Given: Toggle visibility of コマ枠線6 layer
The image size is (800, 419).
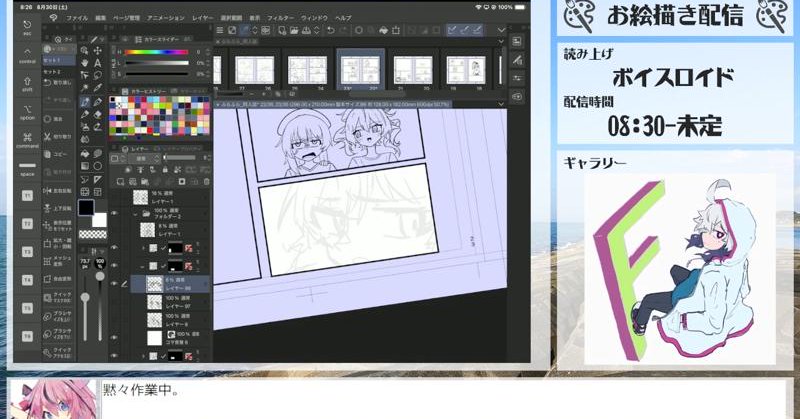Looking at the screenshot, I should tap(114, 337).
